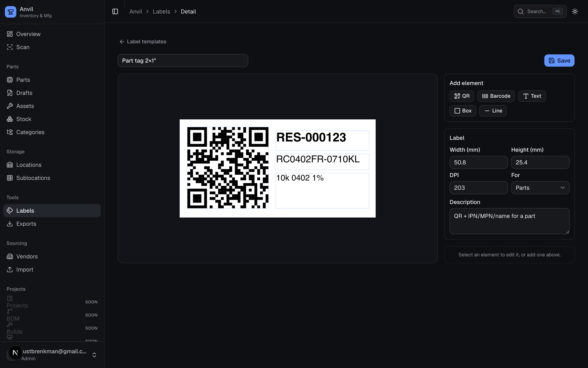
Task: Click Anvil in the breadcrumb
Action: (x=136, y=11)
